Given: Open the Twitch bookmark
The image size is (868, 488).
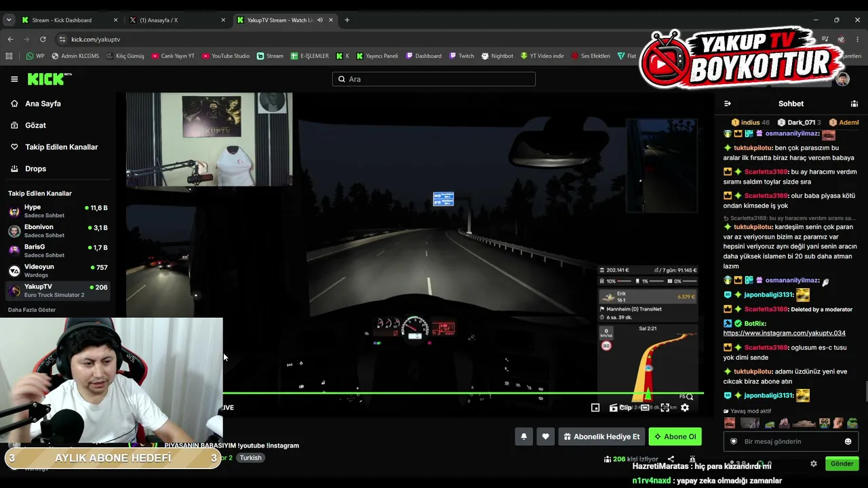Looking at the screenshot, I should pos(461,56).
